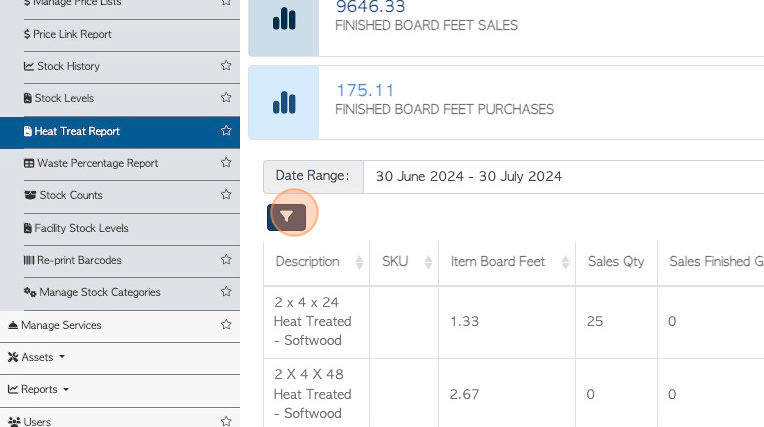Screen dimensions: 764x427
Task: Click the 175.11 purchases value
Action: point(365,90)
